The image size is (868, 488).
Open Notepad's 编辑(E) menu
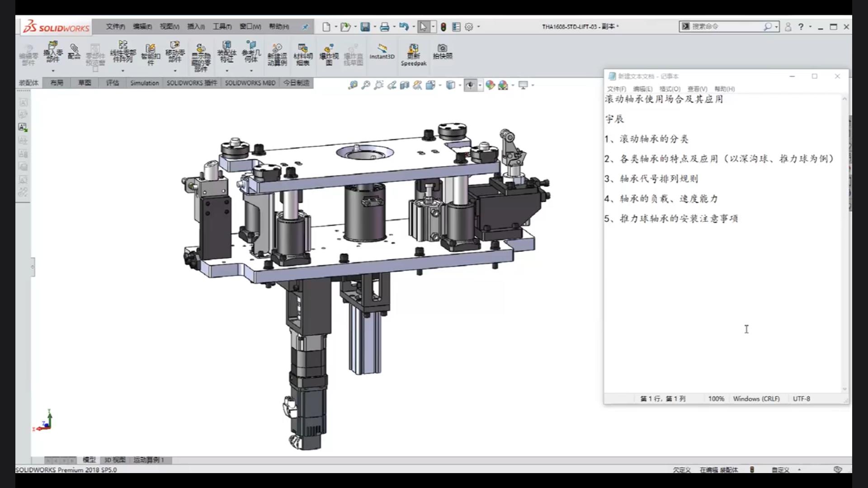coord(642,89)
